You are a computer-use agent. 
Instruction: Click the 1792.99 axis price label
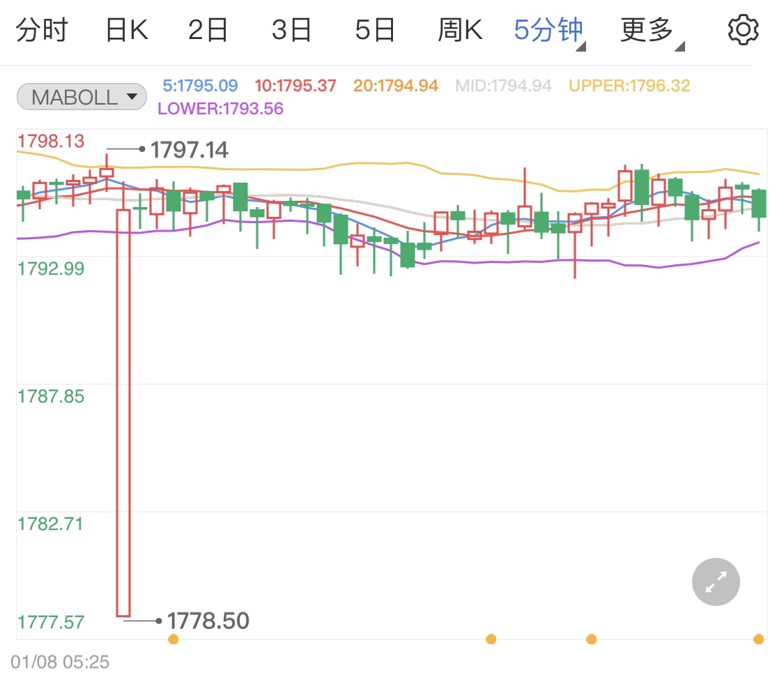tap(51, 268)
